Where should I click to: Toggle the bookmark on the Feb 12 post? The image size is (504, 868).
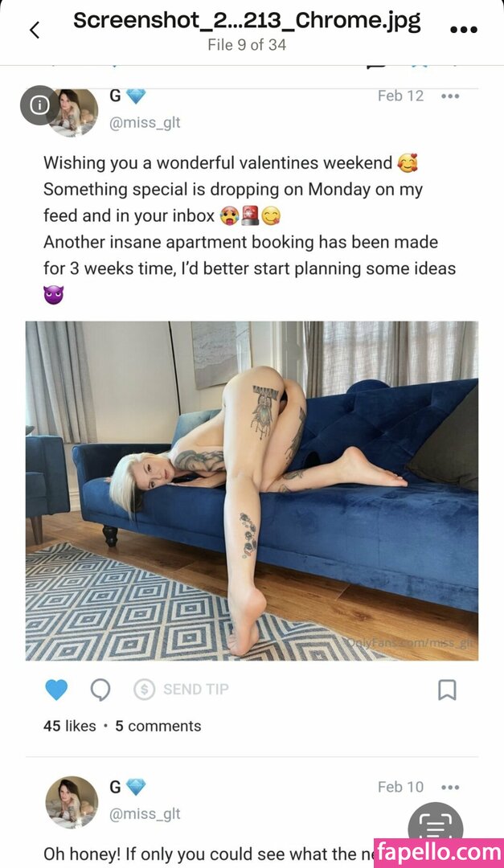tap(447, 690)
